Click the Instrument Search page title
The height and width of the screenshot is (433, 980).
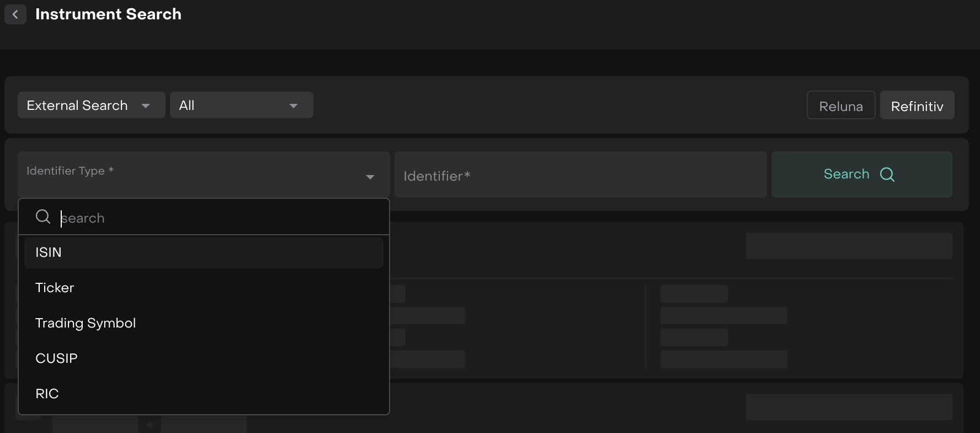click(108, 14)
